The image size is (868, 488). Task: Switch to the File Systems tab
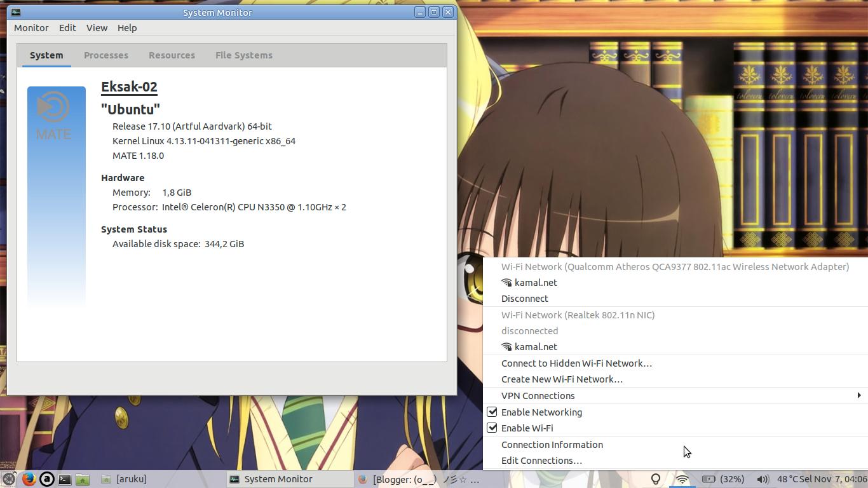tap(244, 55)
